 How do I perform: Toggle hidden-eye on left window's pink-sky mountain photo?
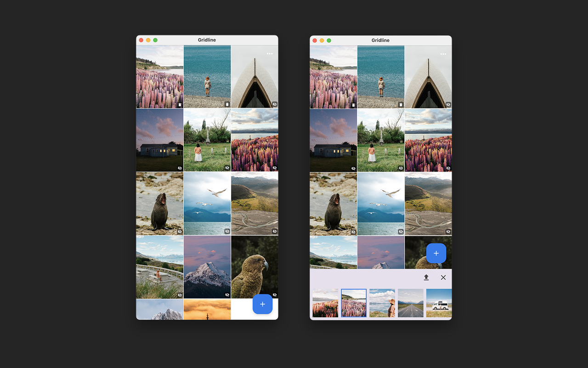(x=227, y=295)
